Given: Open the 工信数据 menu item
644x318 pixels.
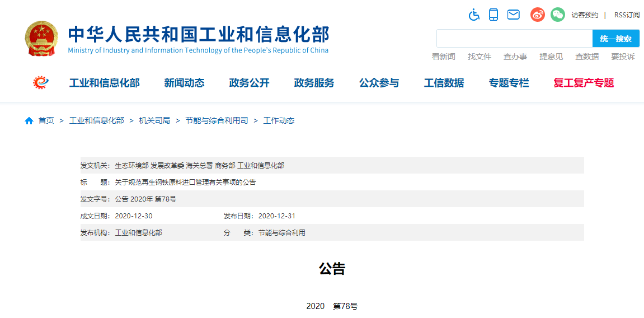Looking at the screenshot, I should point(444,83).
